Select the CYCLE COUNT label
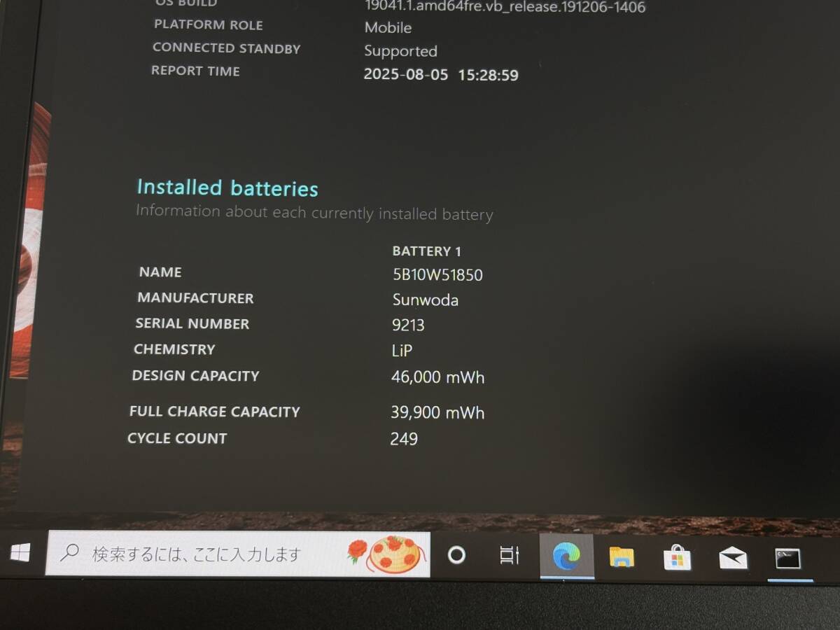Image resolution: width=840 pixels, height=630 pixels. 177,438
